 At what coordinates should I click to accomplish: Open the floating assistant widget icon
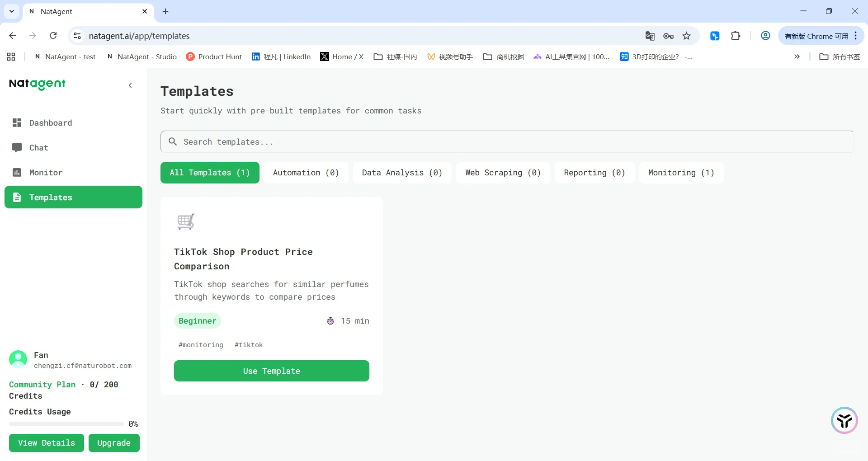click(844, 420)
